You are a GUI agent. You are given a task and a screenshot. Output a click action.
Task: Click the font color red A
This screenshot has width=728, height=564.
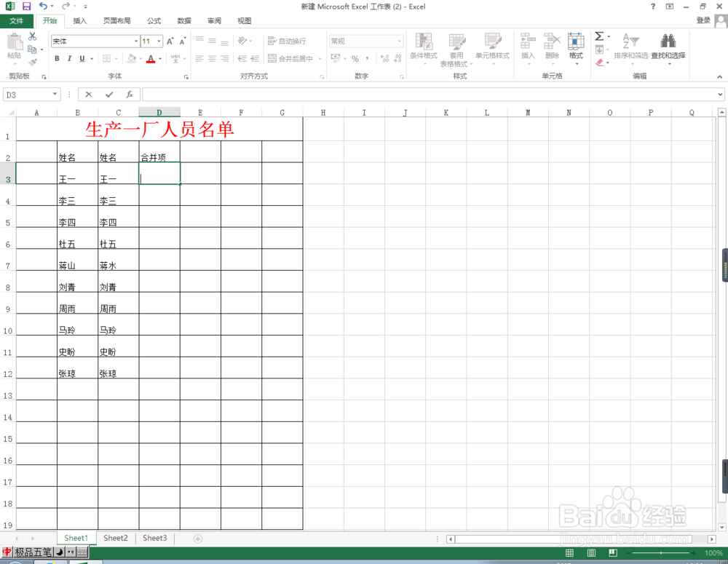click(151, 59)
